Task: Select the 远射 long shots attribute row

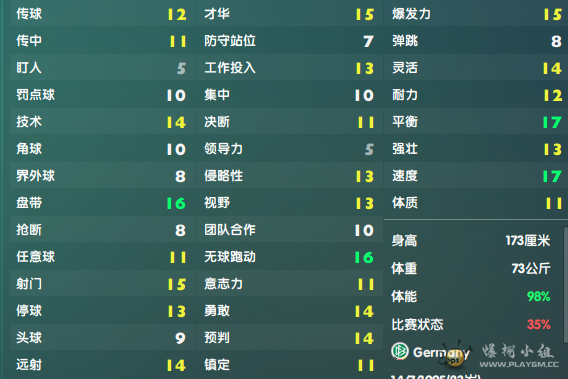Action: pos(102,365)
